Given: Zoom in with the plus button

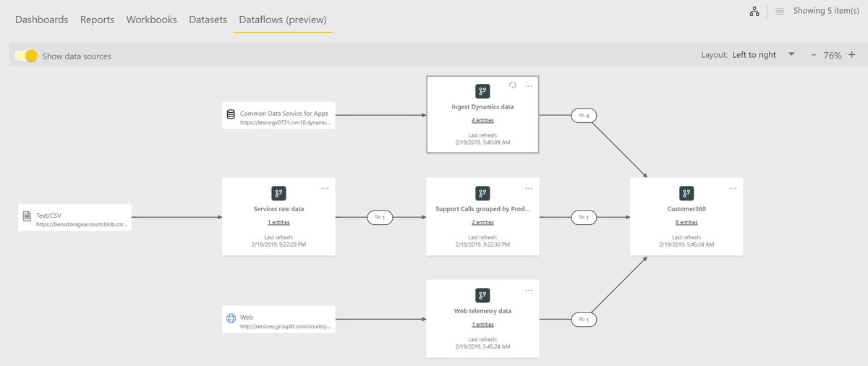Looking at the screenshot, I should (851, 55).
